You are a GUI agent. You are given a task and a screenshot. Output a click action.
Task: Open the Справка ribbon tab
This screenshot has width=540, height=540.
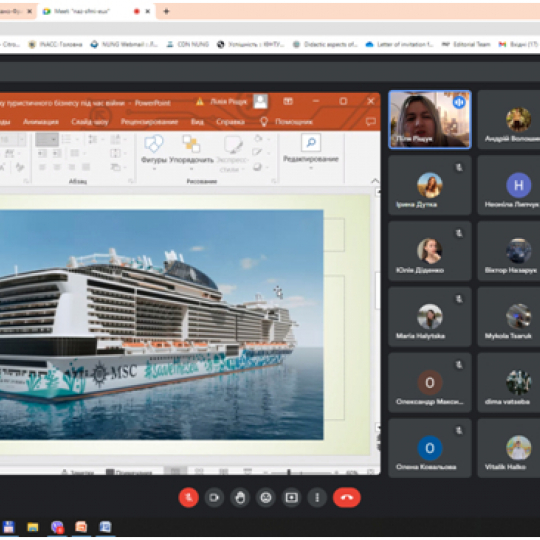230,122
